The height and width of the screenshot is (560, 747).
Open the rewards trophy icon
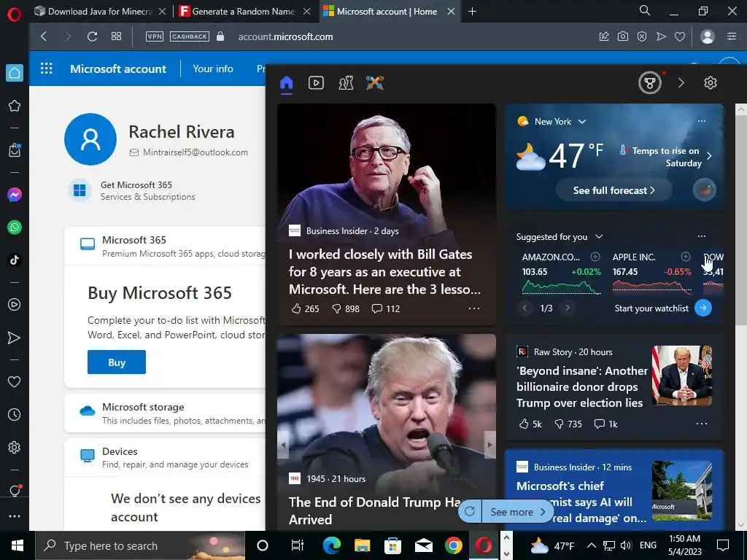pos(650,83)
